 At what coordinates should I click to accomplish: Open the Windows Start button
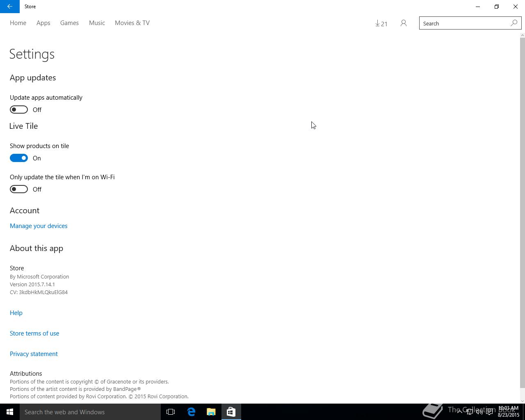click(x=10, y=412)
